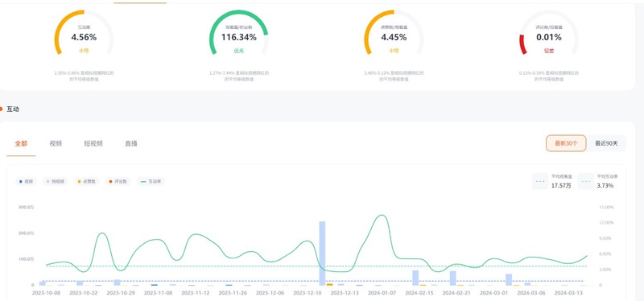Switch to the 直播 tab
The image size is (644, 301).
coord(131,144)
